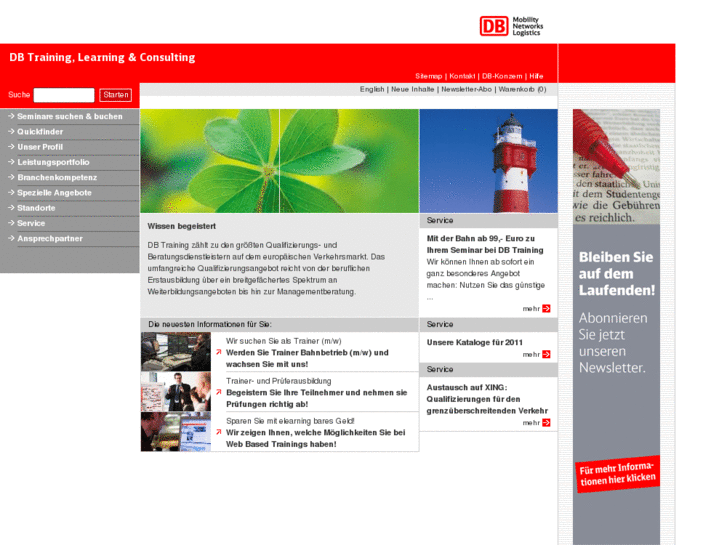Click the Starten search button

pos(115,95)
